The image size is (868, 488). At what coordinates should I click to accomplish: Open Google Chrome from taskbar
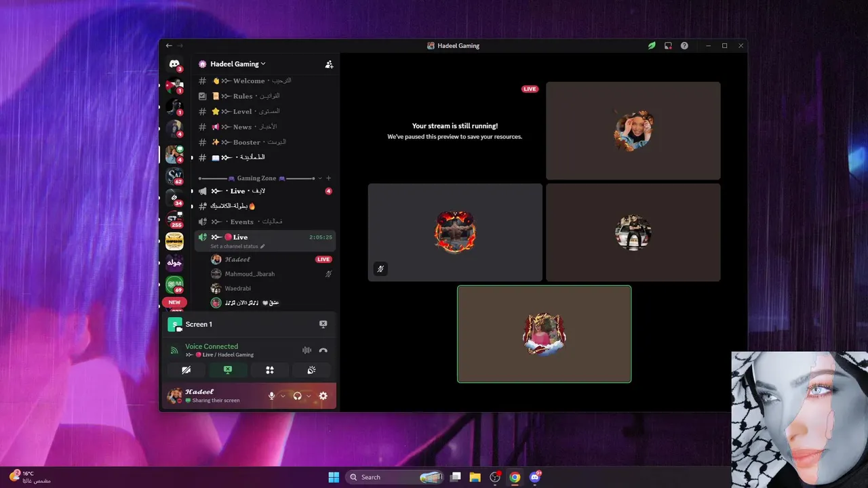pos(515,477)
